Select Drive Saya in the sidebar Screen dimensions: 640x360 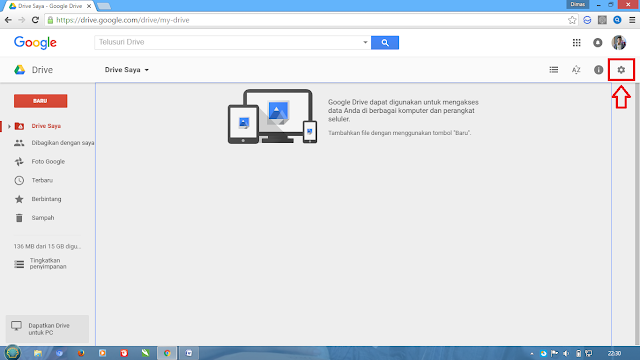46,126
